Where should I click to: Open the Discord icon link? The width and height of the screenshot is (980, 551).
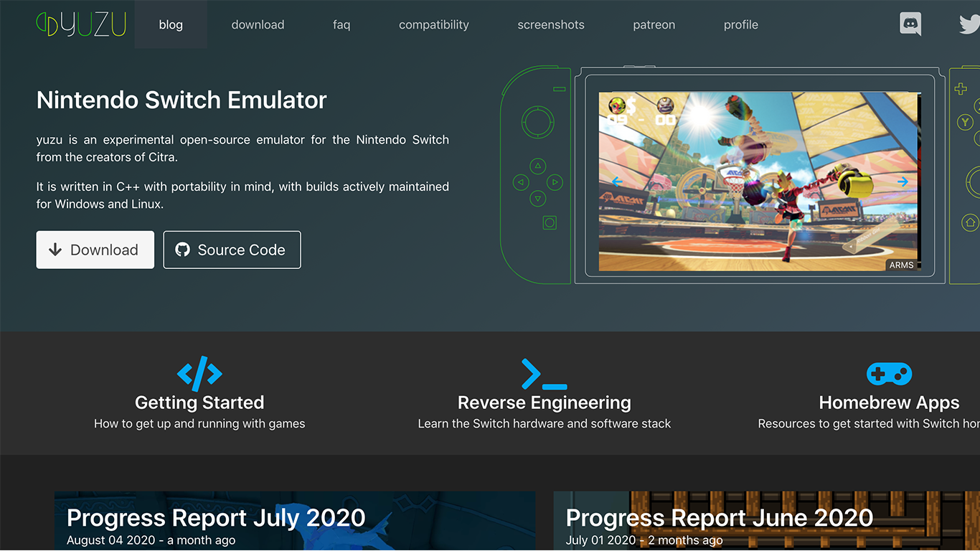tap(910, 24)
